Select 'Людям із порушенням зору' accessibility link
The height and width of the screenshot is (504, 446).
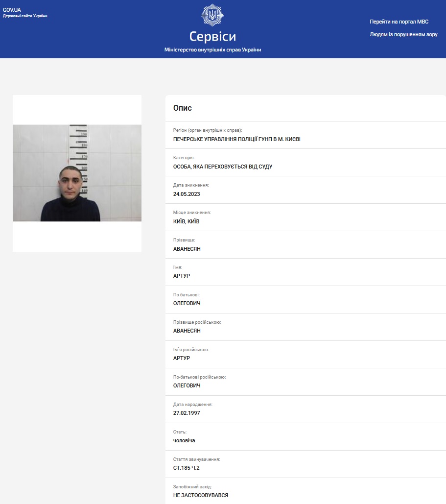tap(403, 35)
